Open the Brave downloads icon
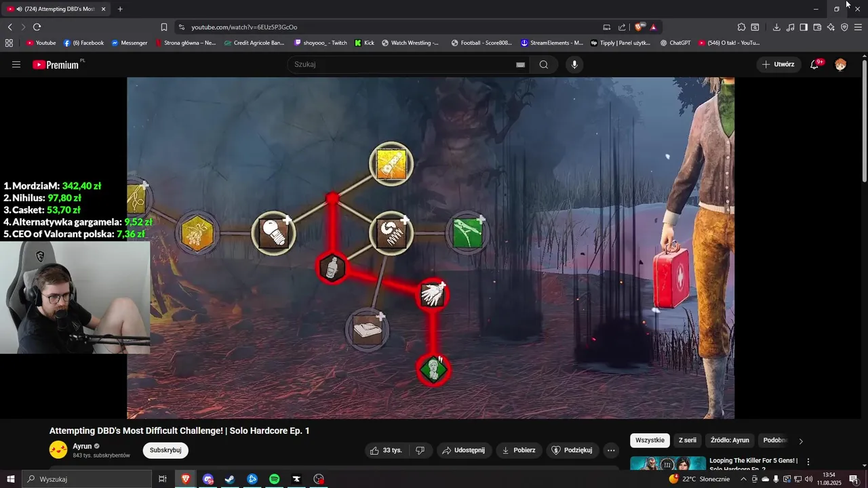The image size is (868, 488). [x=776, y=27]
